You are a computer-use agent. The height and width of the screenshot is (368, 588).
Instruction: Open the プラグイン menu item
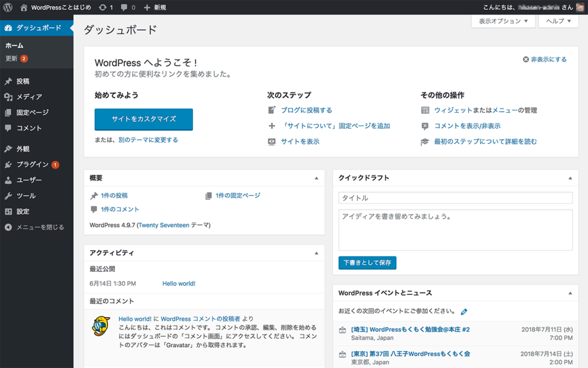(x=37, y=164)
